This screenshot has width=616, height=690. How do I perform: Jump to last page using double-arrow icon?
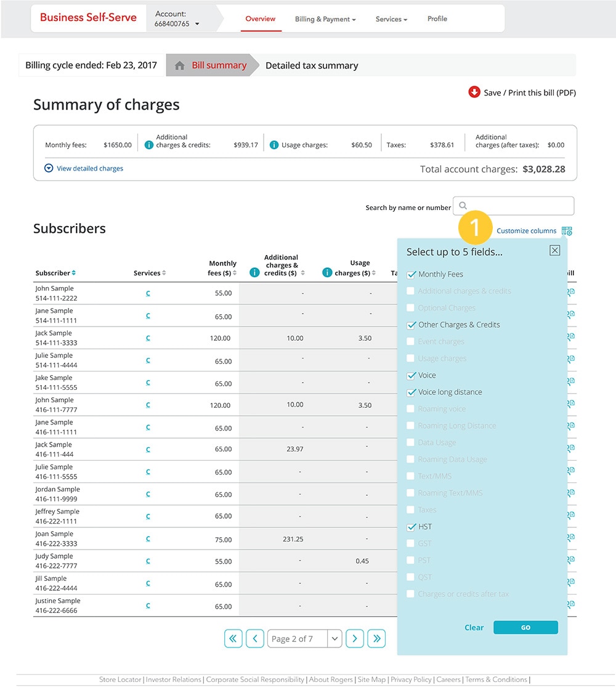(376, 639)
